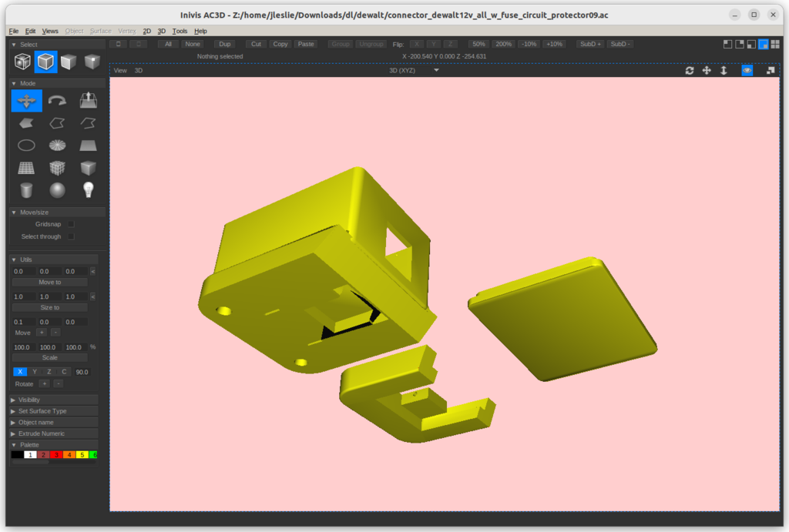Image resolution: width=789 pixels, height=532 pixels.
Task: Choose the Polygon outline drawing tool
Action: [x=57, y=123]
